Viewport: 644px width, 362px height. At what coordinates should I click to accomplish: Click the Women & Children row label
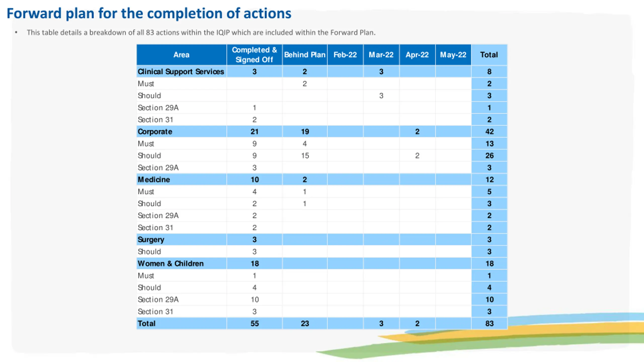tap(171, 263)
